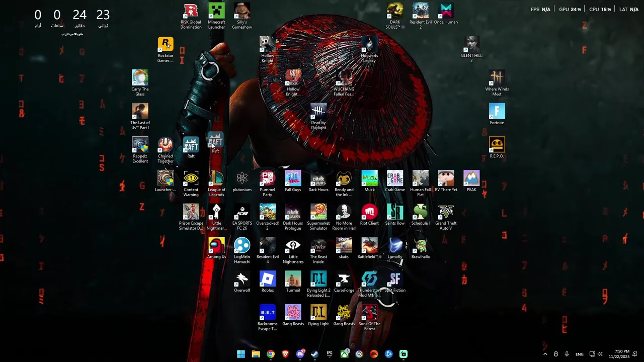The height and width of the screenshot is (362, 644).
Task: Open Supermarket Simulator shortcut
Action: 318,217
